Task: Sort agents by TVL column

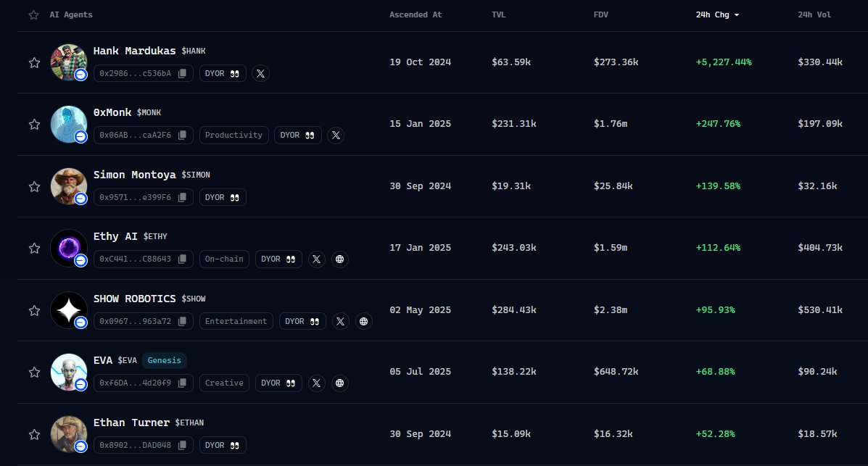Action: (500, 14)
